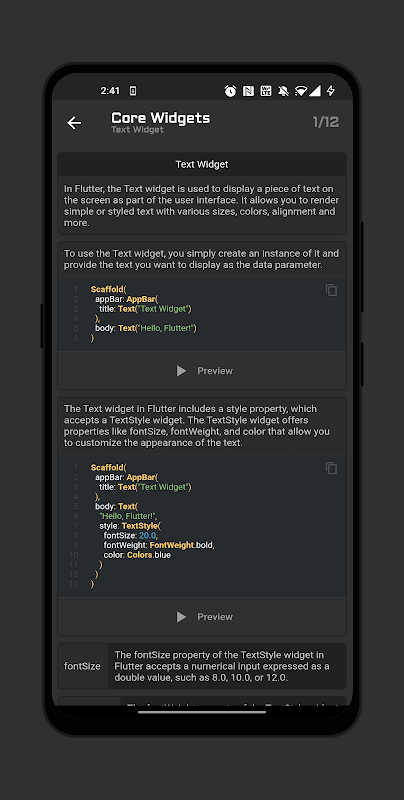Tap the bottom navigation gesture bar

pos(202,712)
